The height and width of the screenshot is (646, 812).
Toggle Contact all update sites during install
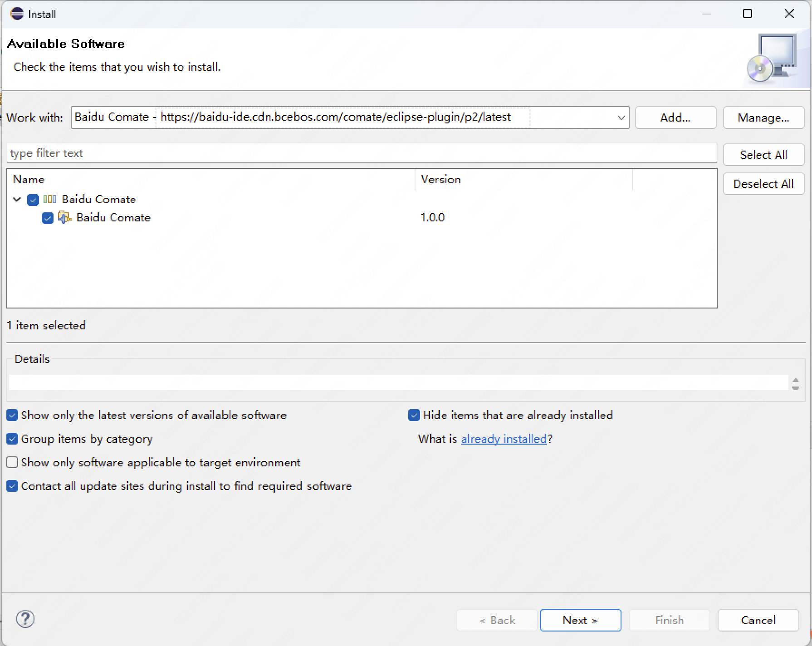12,486
